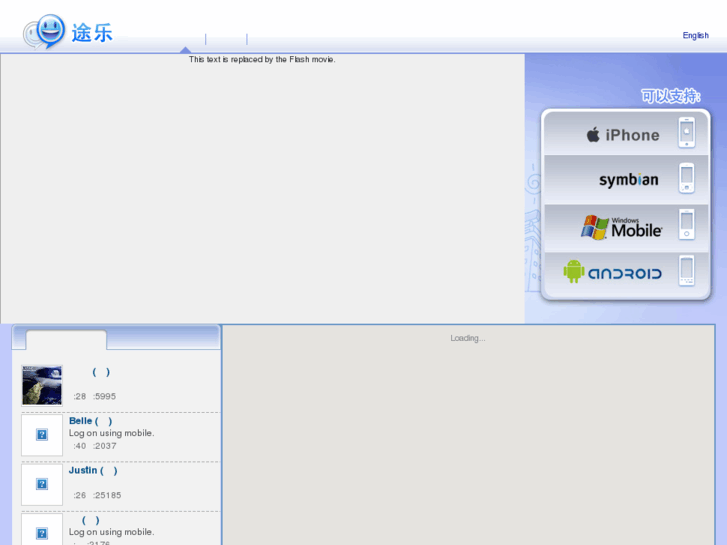Click 'This text is replaced by the Flash movie.'
This screenshot has width=727, height=545.
pos(262,59)
